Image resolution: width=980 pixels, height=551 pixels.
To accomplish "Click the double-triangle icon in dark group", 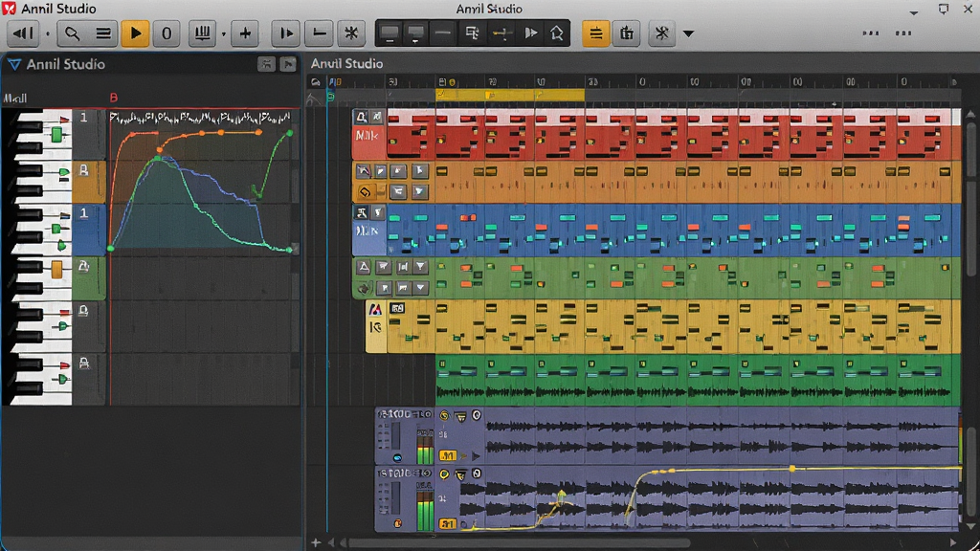I will click(x=530, y=33).
